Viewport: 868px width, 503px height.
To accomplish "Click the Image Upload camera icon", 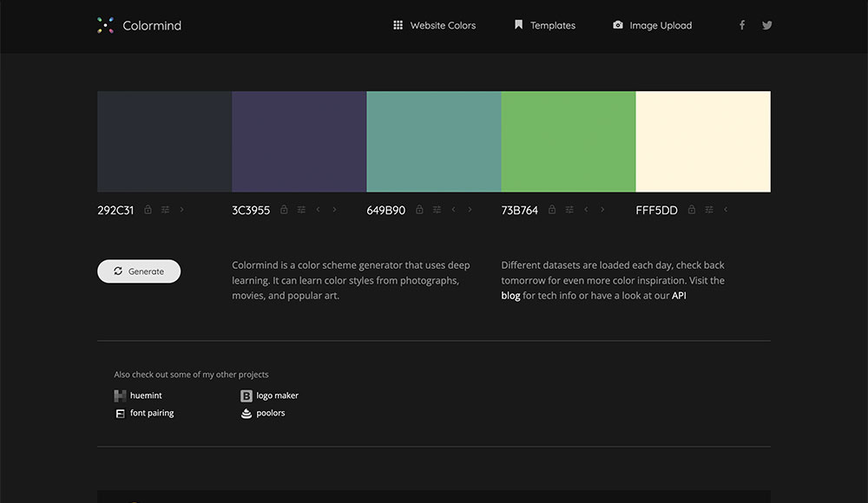I will pyautogui.click(x=616, y=25).
